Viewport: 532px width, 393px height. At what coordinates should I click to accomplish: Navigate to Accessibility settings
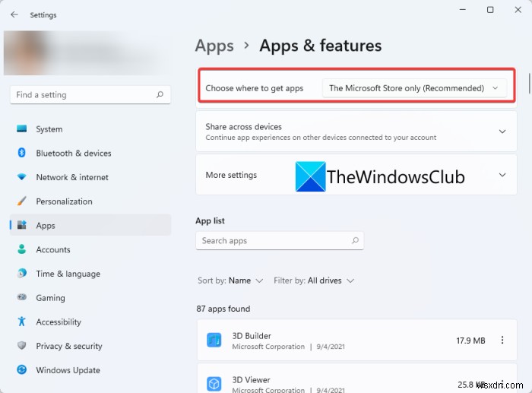pyautogui.click(x=90, y=322)
